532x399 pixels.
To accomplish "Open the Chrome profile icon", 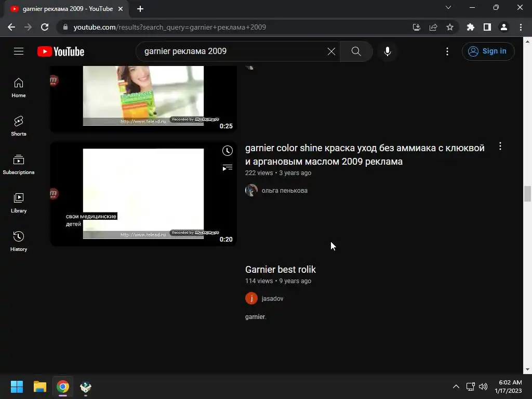I will point(503,27).
